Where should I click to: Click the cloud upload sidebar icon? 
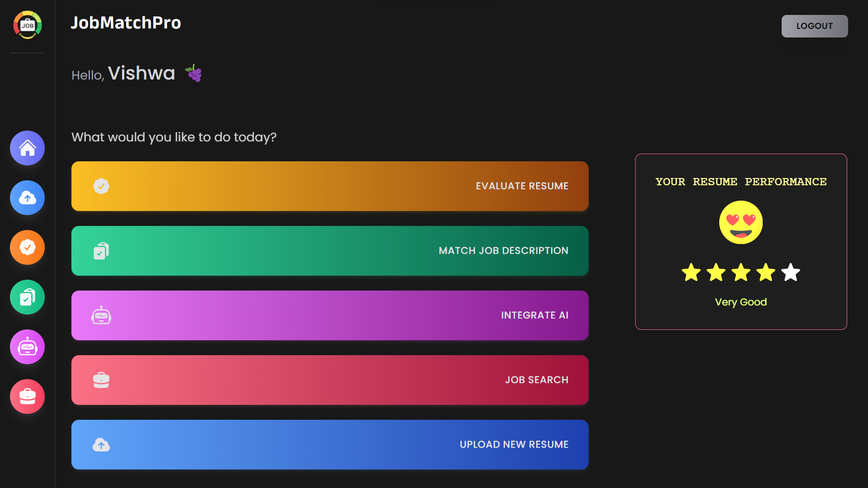tap(28, 198)
